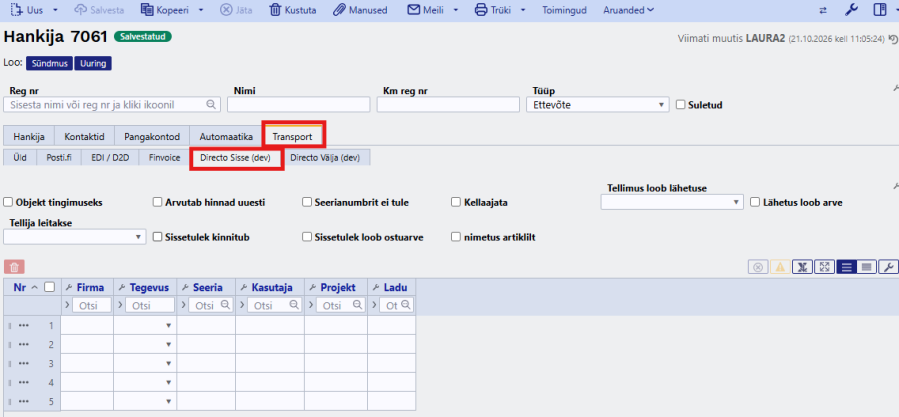Create an Uuring

[93, 63]
